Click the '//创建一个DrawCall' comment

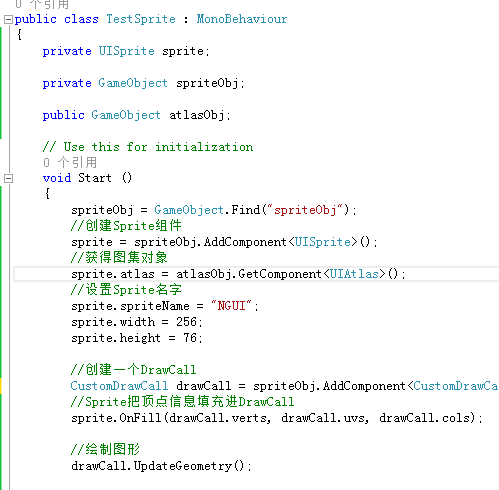point(133,370)
